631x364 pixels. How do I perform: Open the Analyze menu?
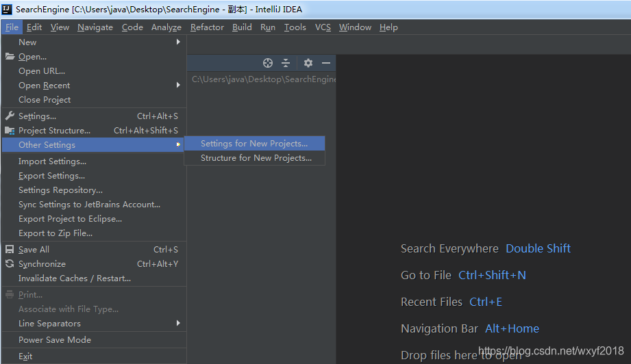[166, 27]
